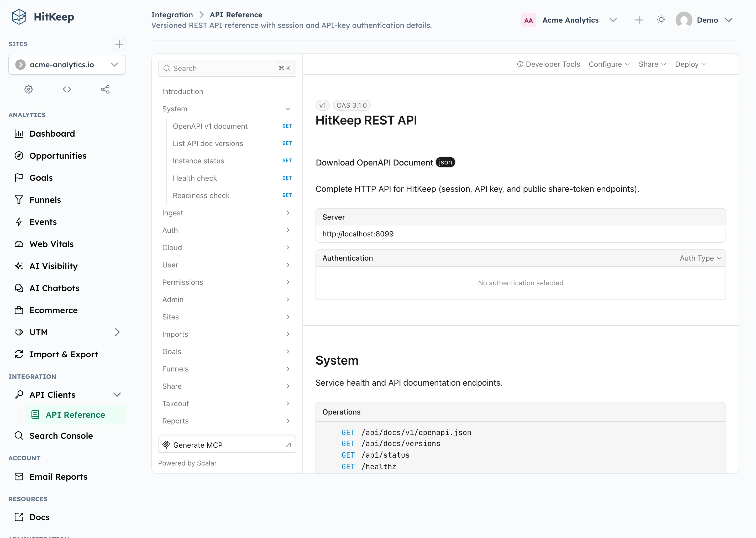Open site settings gear icon
Viewport: 756px width, 538px height.
click(x=29, y=89)
